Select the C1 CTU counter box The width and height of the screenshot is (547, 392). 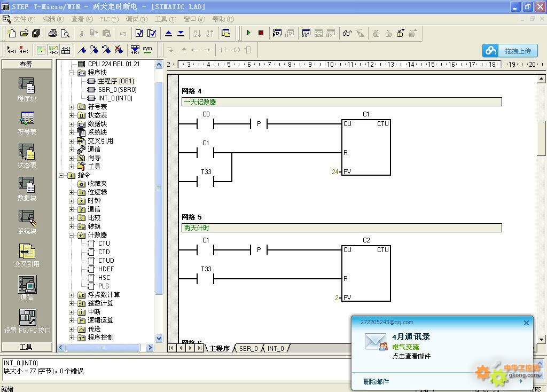tap(366, 147)
